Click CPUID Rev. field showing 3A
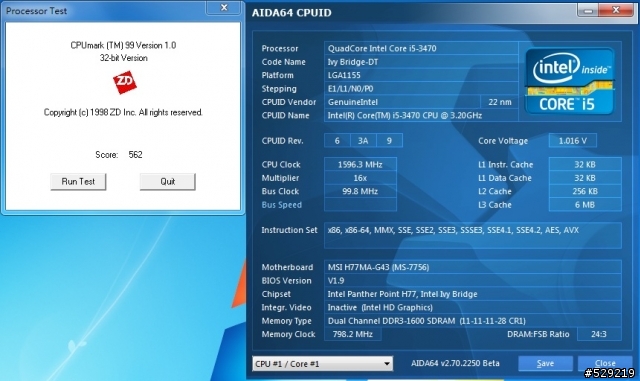Image resolution: width=640 pixels, height=381 pixels. click(x=363, y=141)
